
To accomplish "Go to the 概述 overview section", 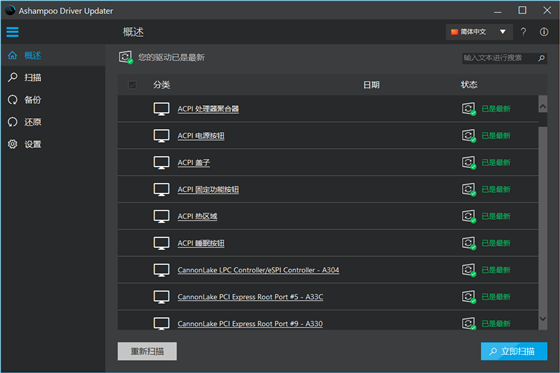I will [53, 55].
